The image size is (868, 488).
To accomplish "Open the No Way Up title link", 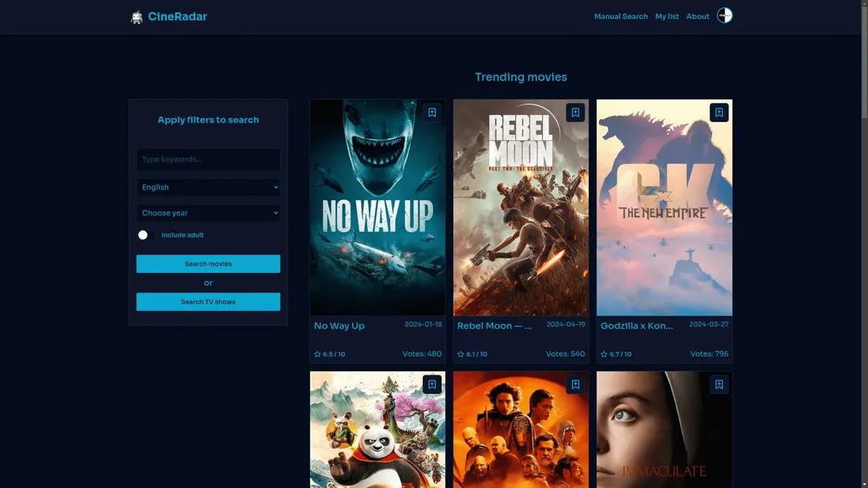I will (339, 326).
